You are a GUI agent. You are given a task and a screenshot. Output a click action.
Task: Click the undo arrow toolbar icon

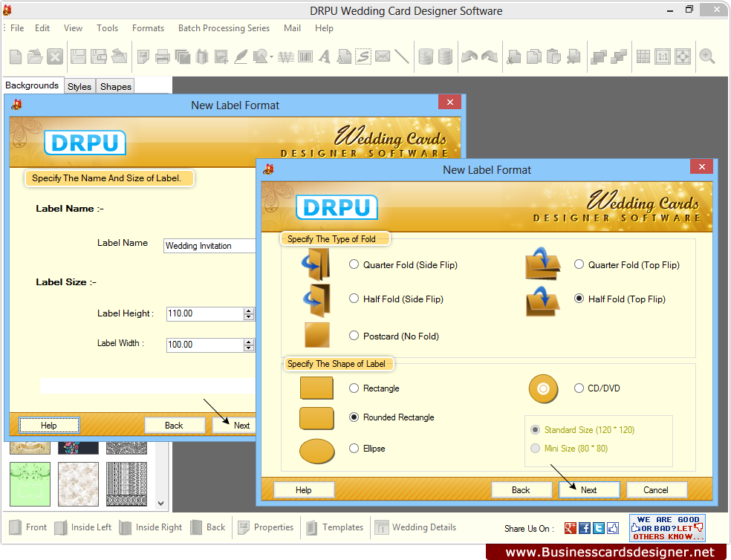(469, 57)
